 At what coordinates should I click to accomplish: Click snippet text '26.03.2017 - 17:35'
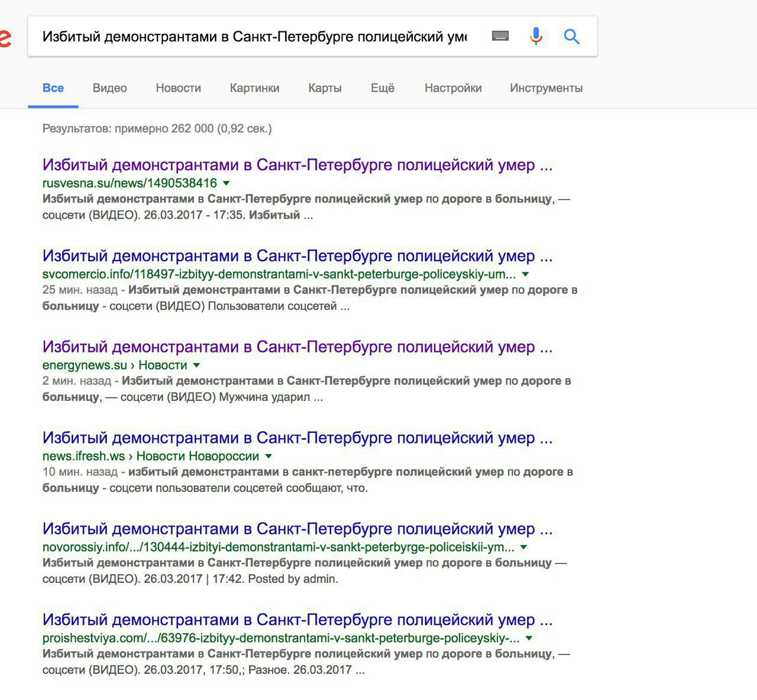click(194, 215)
